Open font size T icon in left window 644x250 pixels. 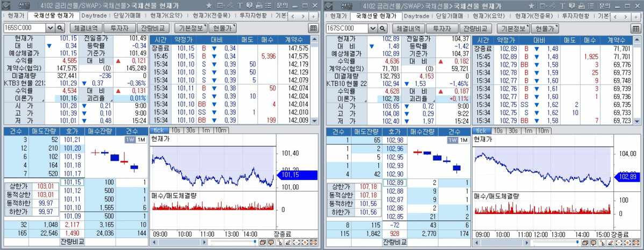coord(239,6)
